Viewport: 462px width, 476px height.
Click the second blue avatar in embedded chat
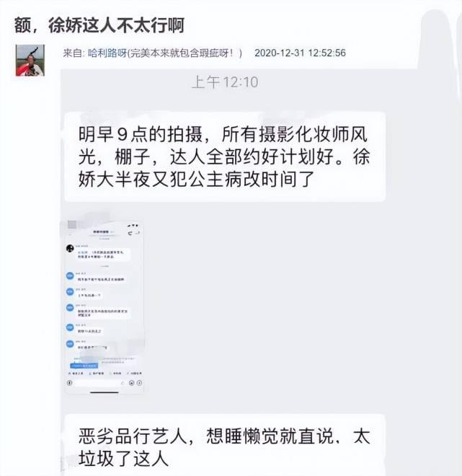[x=70, y=291]
